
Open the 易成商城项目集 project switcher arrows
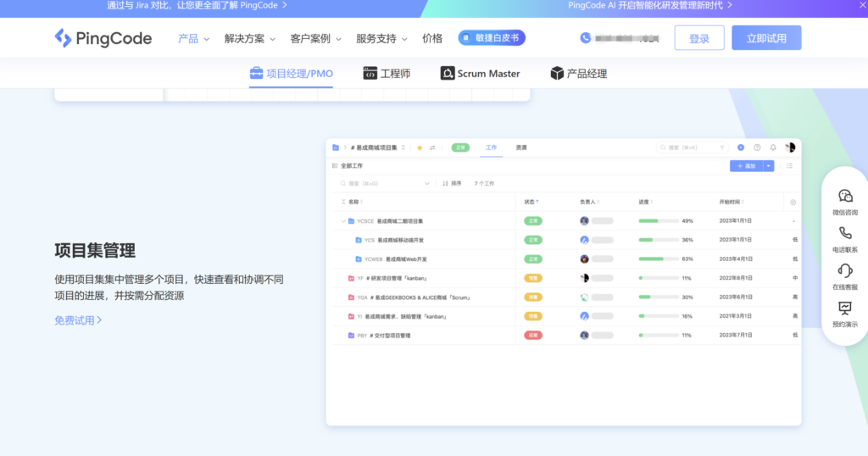pyautogui.click(x=403, y=147)
